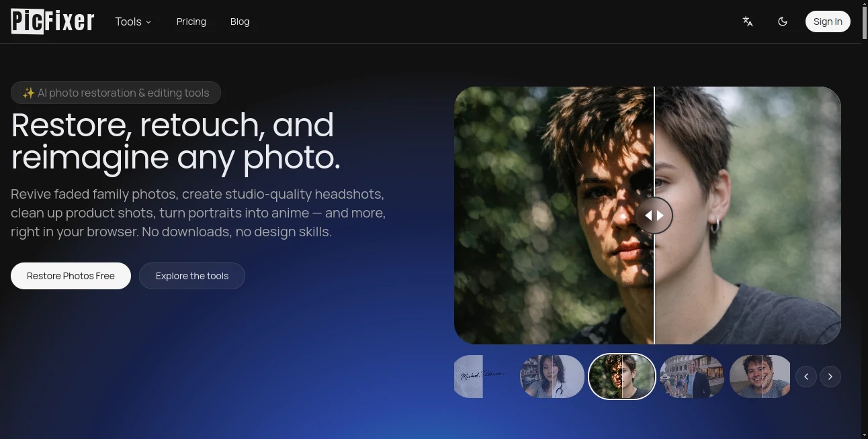The width and height of the screenshot is (868, 439).
Task: Show next sample with right arrow
Action: click(x=830, y=377)
